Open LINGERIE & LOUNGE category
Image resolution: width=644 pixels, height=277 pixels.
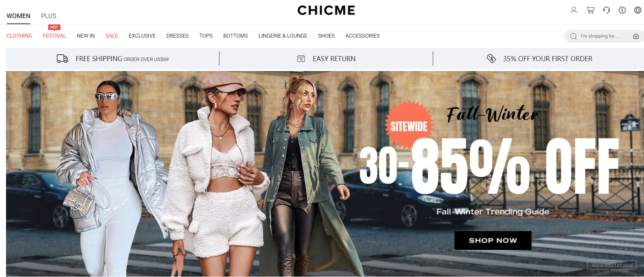pyautogui.click(x=283, y=36)
